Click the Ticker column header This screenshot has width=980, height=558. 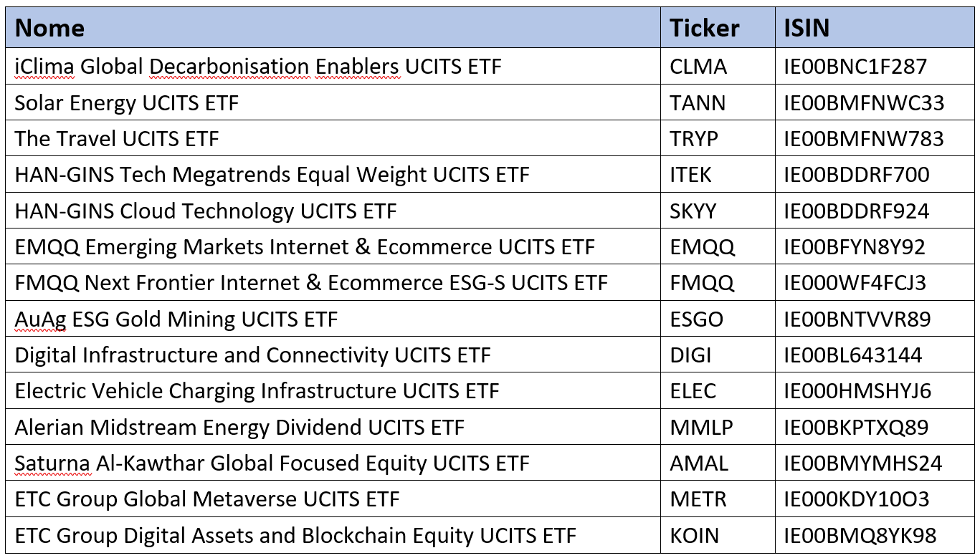tap(718, 28)
